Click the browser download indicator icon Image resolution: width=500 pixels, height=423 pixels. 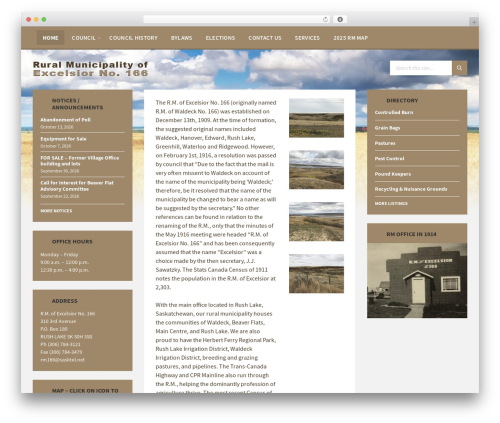[x=340, y=20]
